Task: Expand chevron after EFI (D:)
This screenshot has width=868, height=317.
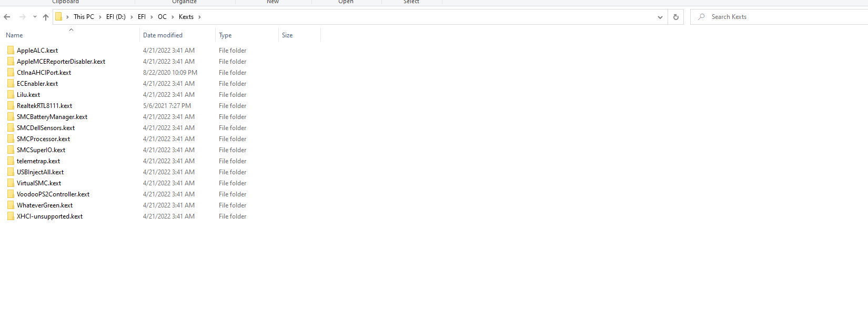Action: 132,17
